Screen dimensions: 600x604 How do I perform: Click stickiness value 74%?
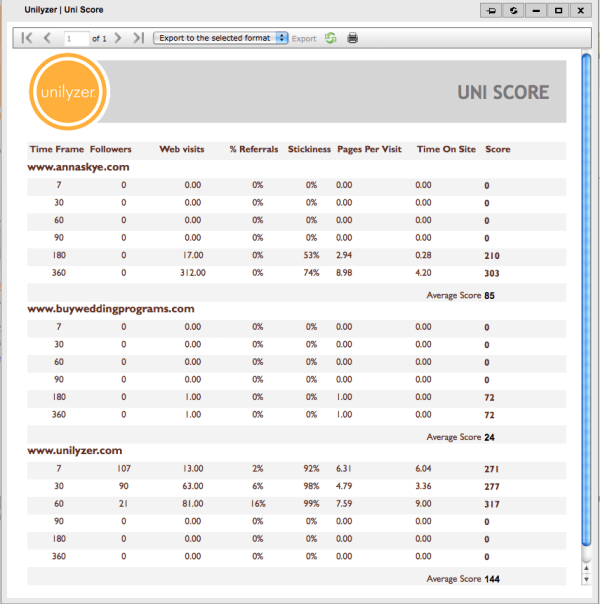click(311, 273)
